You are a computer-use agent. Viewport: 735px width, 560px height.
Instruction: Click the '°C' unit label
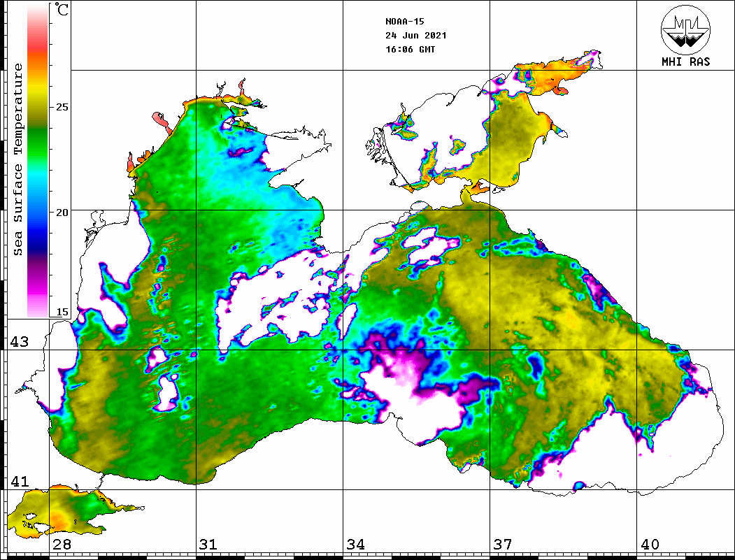pos(62,9)
